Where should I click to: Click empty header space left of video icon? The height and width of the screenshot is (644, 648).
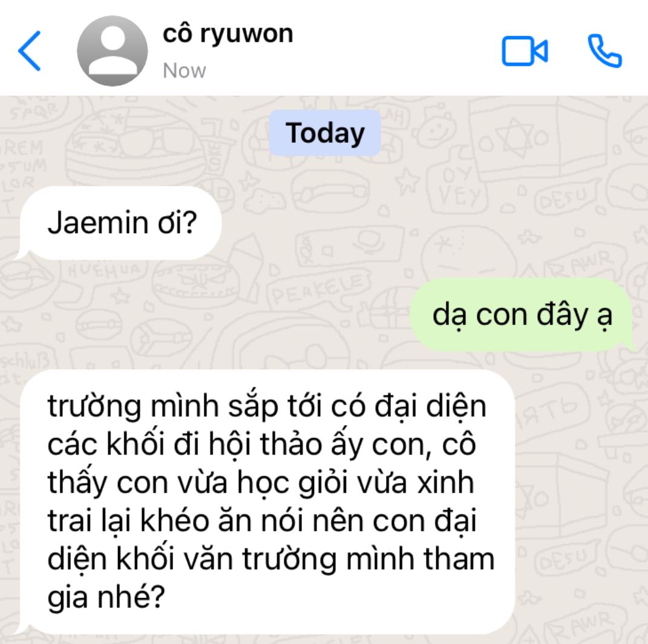(397, 51)
